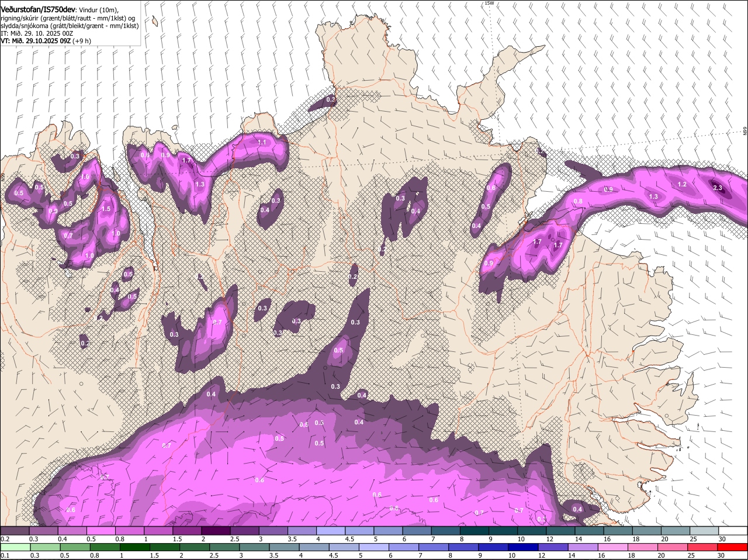Click the Veðurstofan/IS750dev map title
Screen dimensions: 748x560
point(37,10)
